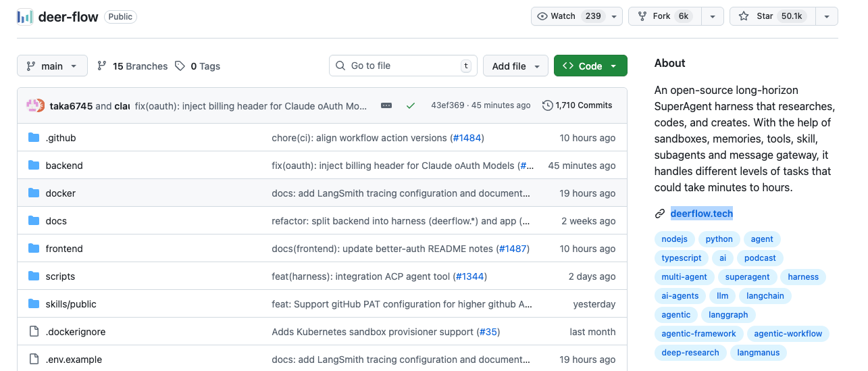Click the 0 Tags link

[x=198, y=66]
